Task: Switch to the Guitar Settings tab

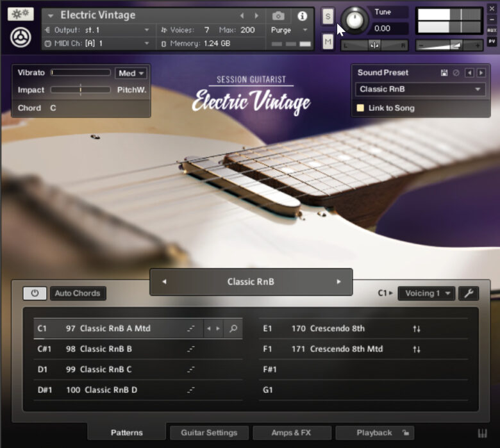Action: [209, 433]
